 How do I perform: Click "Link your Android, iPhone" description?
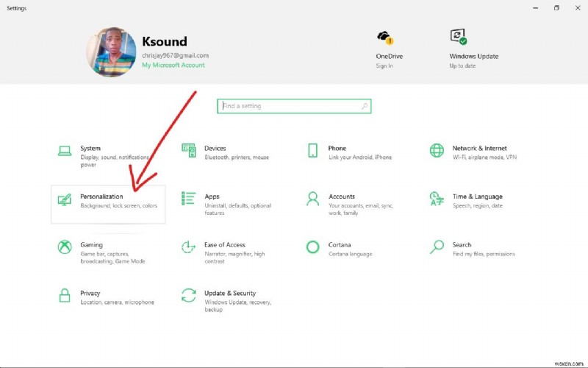tap(360, 158)
